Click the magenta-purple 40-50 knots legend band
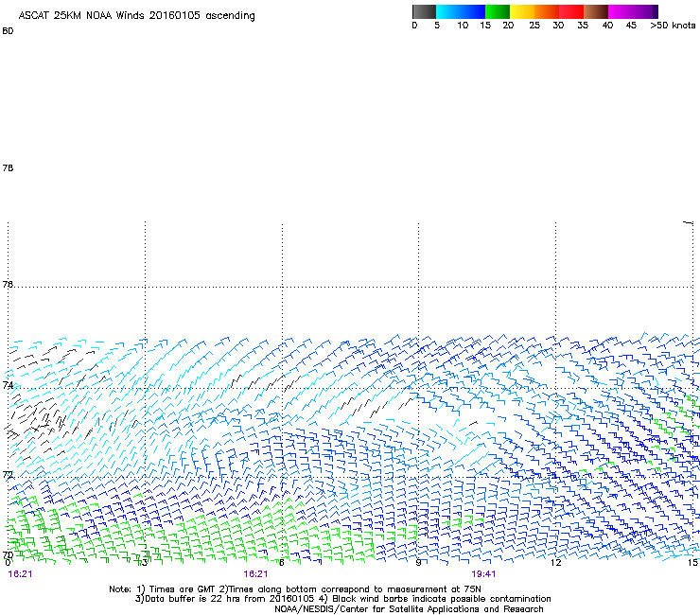Image resolution: width=700 pixels, height=615 pixels. click(x=633, y=11)
